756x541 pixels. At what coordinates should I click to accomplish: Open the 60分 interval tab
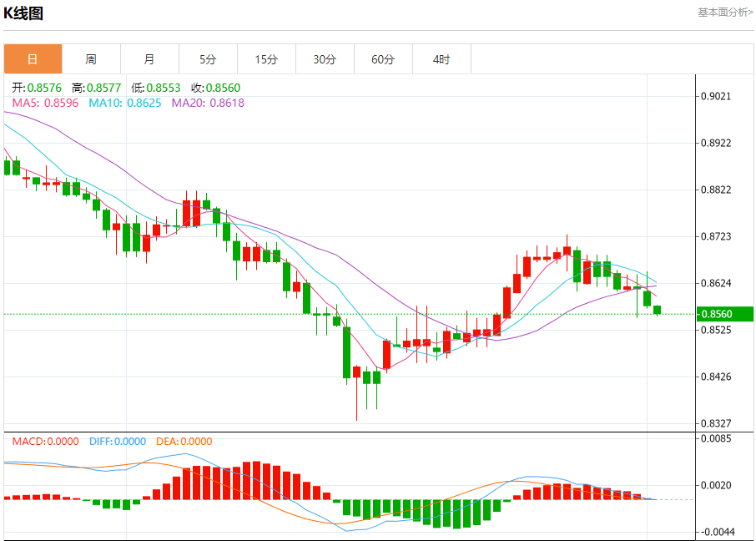pyautogui.click(x=383, y=59)
